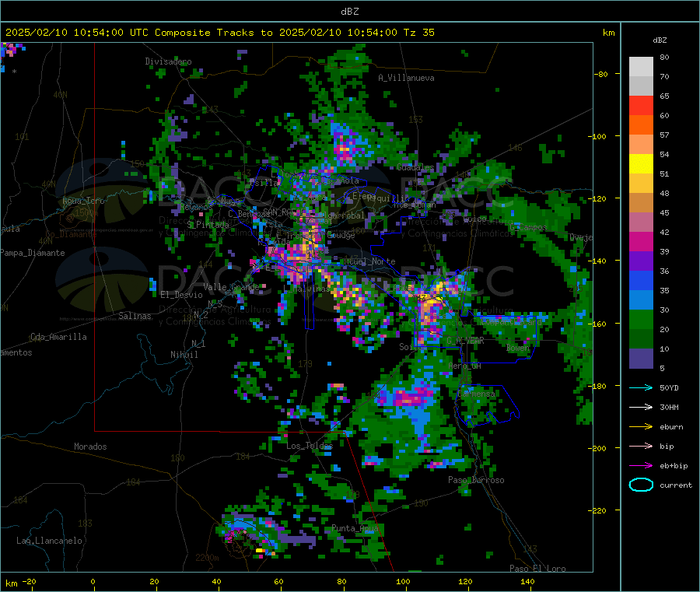
Task: Click the magenta eb+bip arrow in legend
Action: coord(641,466)
